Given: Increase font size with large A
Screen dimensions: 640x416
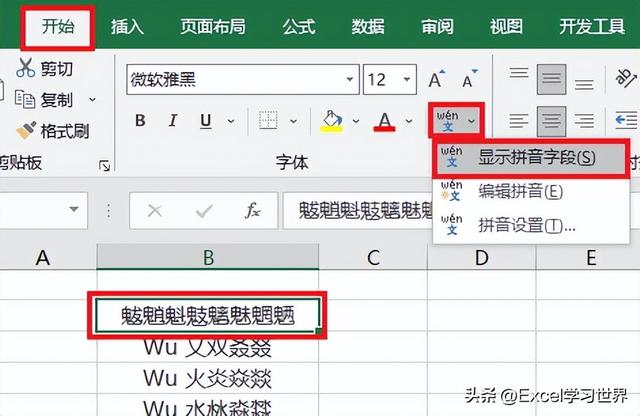Looking at the screenshot, I should pyautogui.click(x=436, y=79).
